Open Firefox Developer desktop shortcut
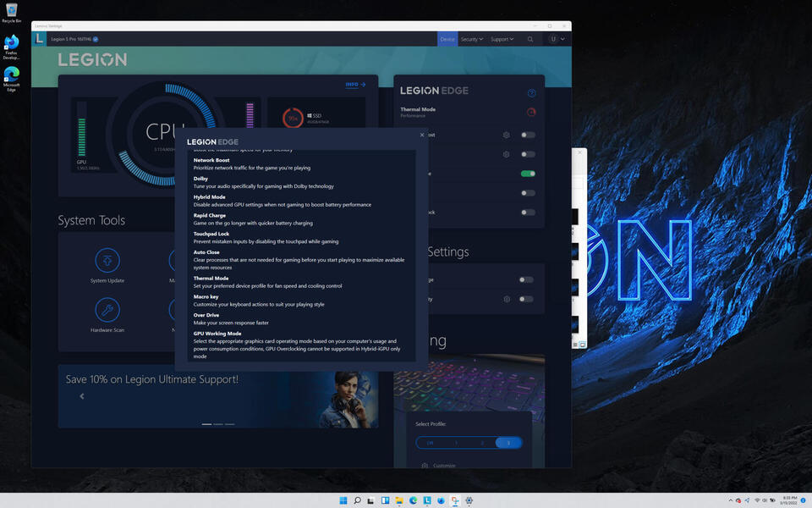Viewport: 812px width, 508px height. (11, 47)
